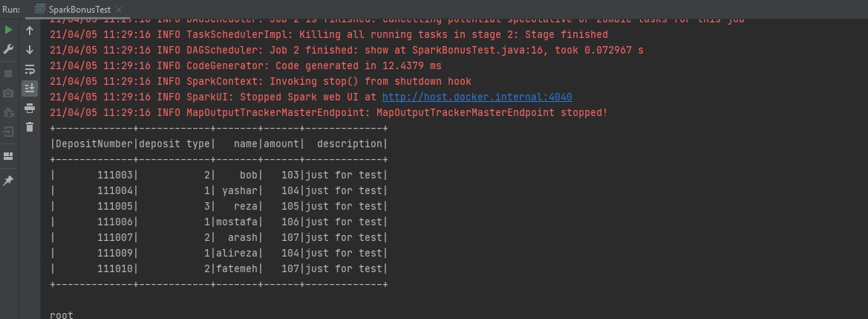
Task: Open run configuration wrench icon
Action: (8, 49)
